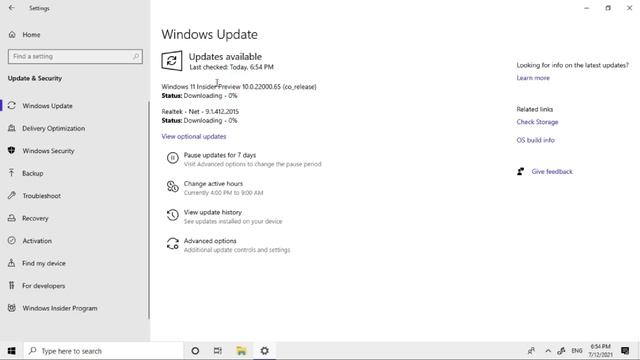This screenshot has height=360, width=640.
Task: Click the network tray icon
Action: click(561, 351)
